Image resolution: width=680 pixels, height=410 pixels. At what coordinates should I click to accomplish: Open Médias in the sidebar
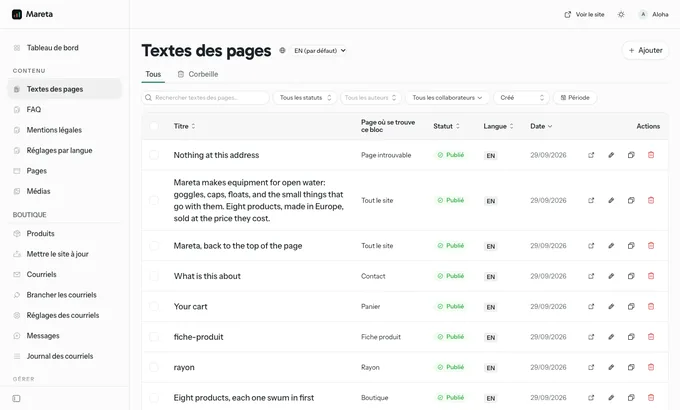click(x=65, y=191)
